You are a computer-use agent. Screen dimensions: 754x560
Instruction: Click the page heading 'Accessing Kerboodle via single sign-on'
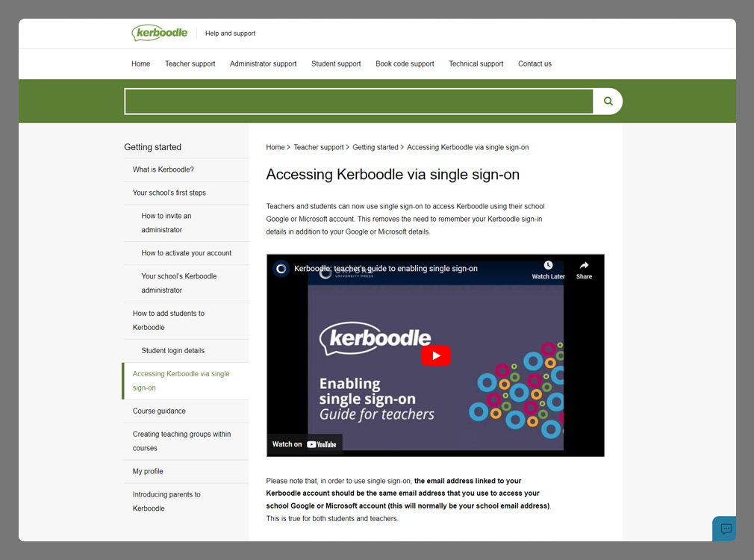coord(393,174)
